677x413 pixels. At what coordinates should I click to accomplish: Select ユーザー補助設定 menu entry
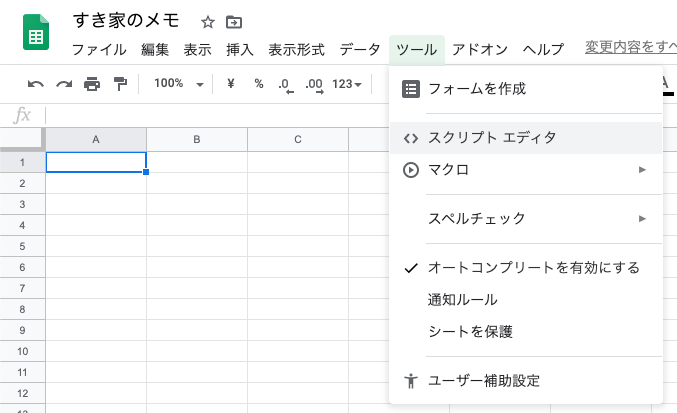point(525,381)
